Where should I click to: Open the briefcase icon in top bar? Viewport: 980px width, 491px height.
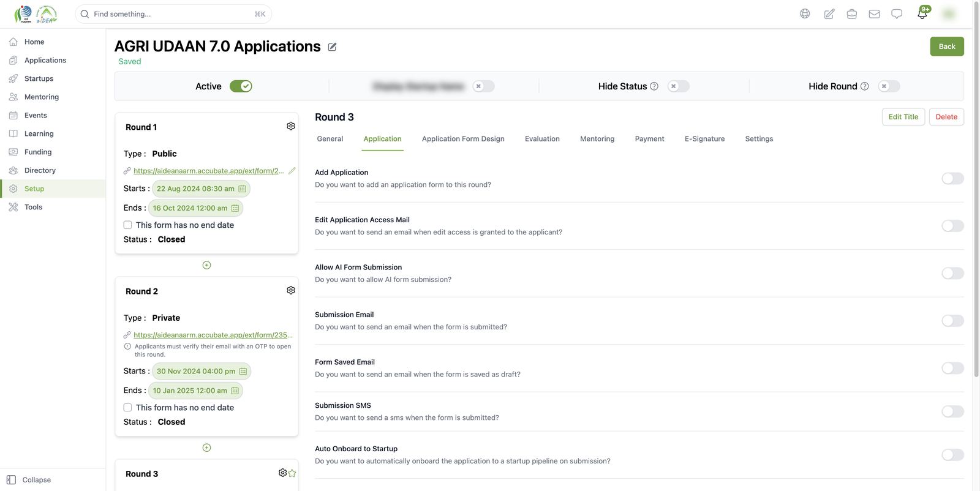tap(851, 13)
